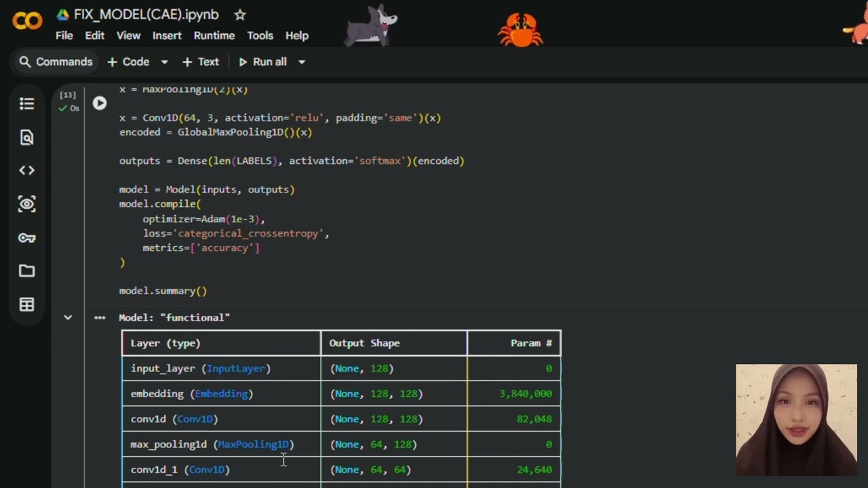Image resolution: width=868 pixels, height=488 pixels.
Task: Open the Help menu
Action: (297, 35)
